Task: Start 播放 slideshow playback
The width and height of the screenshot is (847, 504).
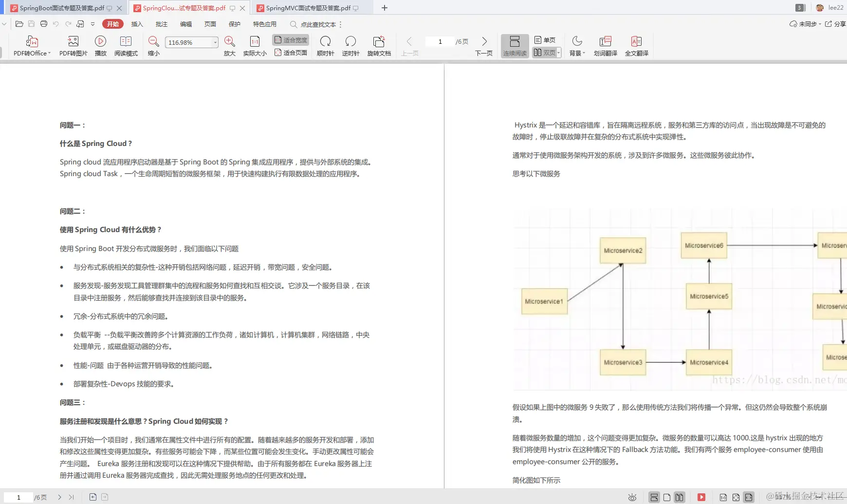Action: (x=100, y=45)
